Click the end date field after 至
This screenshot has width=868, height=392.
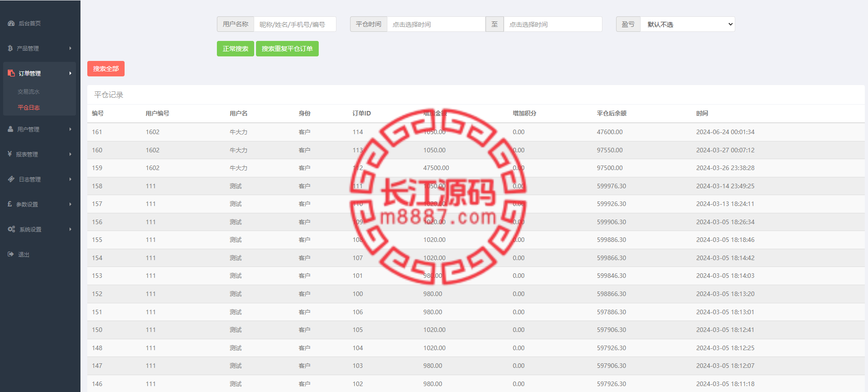point(553,24)
